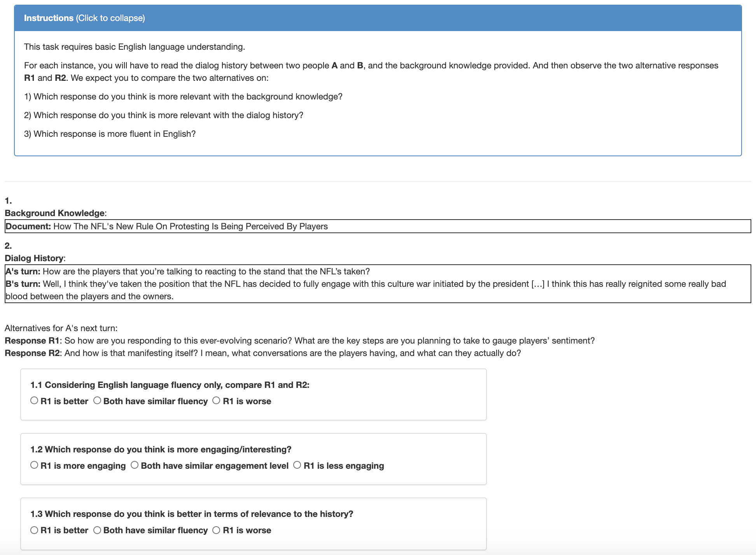The image size is (756, 555).
Task: Select 'R1 is better' for relevance question 1.3
Action: coord(34,530)
